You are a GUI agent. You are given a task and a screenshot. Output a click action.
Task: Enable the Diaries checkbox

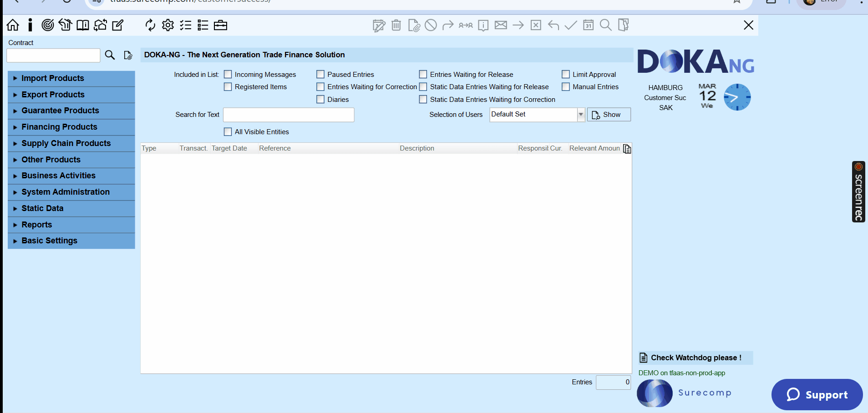320,99
